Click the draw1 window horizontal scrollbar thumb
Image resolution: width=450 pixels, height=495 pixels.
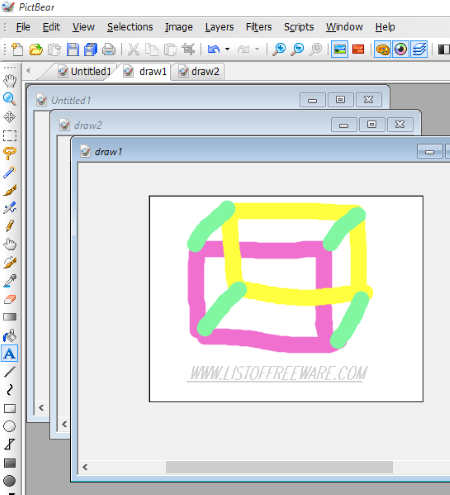coord(279,467)
